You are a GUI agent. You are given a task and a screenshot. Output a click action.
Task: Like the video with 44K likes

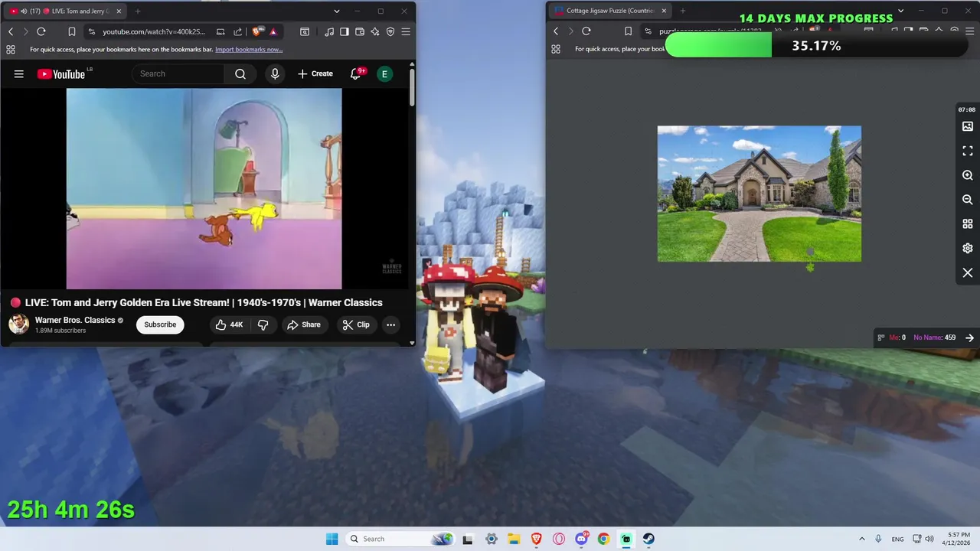click(229, 324)
